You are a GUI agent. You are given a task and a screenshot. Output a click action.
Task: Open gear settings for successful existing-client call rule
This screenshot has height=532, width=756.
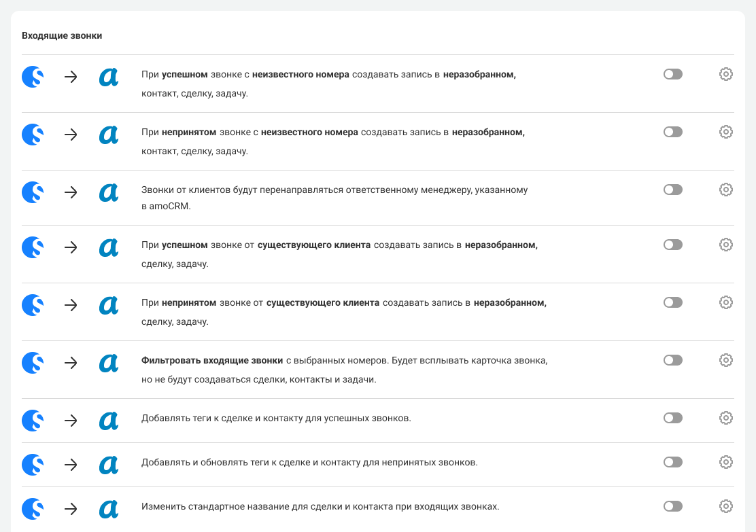click(725, 245)
